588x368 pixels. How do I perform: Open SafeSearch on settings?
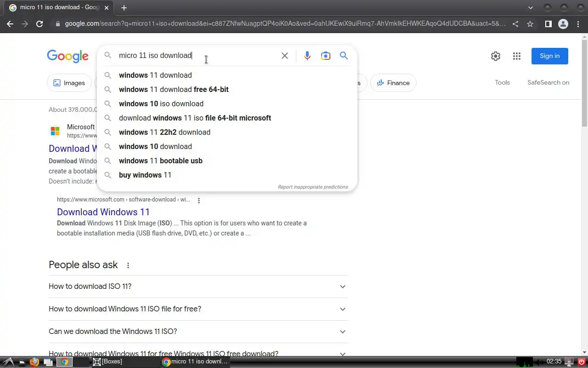(548, 83)
